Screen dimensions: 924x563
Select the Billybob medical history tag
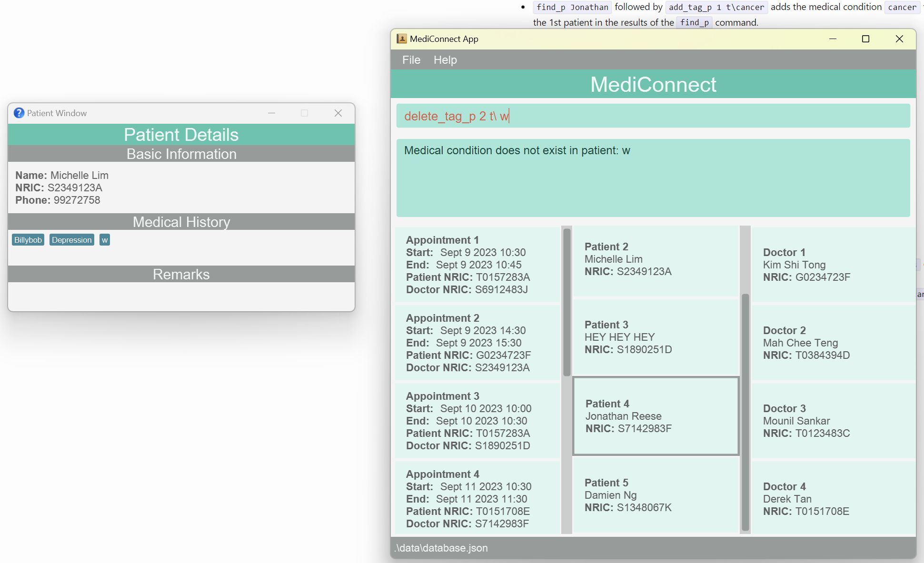(x=28, y=240)
